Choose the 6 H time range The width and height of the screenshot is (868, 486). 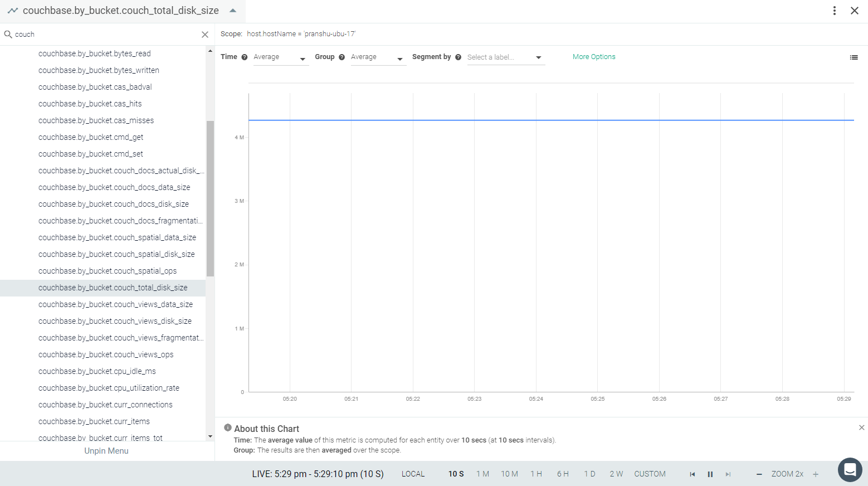(563, 474)
